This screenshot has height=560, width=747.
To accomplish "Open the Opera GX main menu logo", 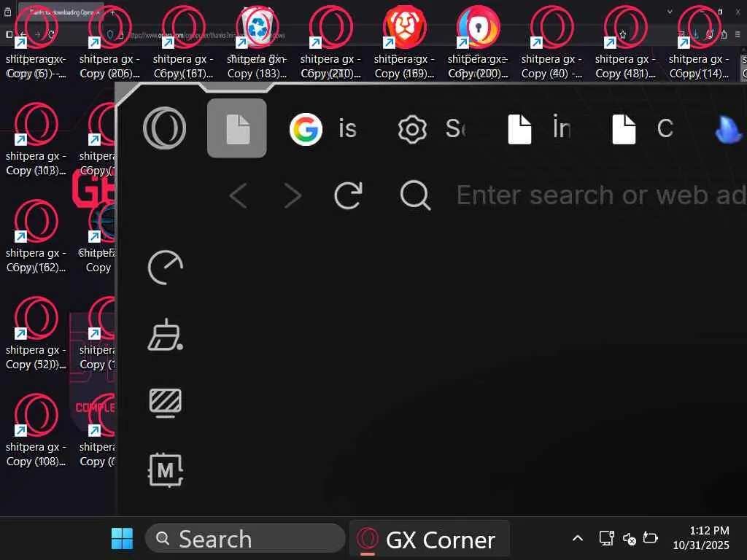I will [164, 128].
